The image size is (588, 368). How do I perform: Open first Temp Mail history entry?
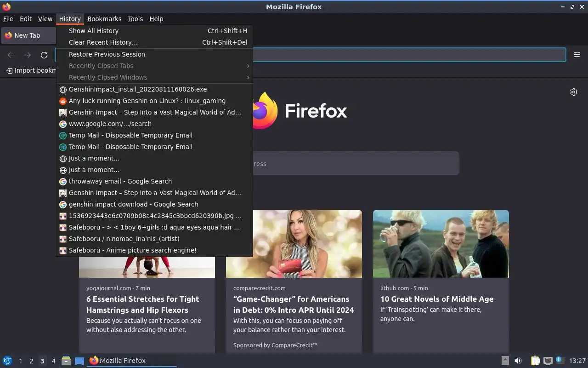(154, 135)
